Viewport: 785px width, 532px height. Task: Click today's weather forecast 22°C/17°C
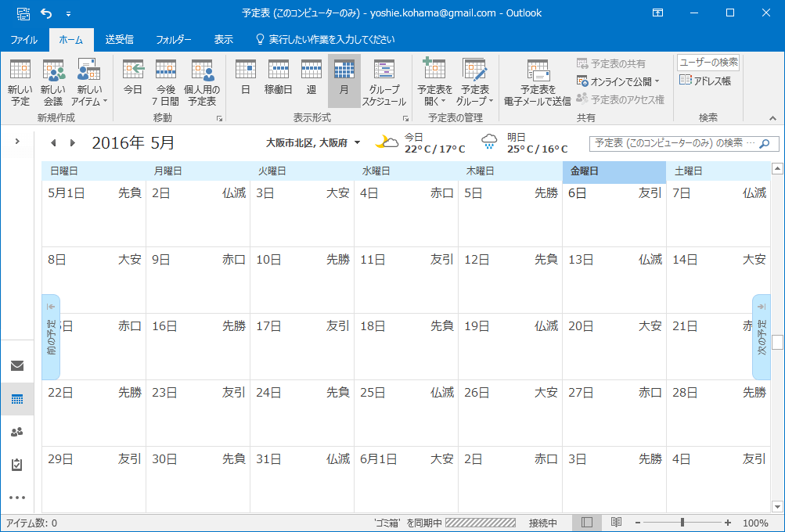point(420,142)
